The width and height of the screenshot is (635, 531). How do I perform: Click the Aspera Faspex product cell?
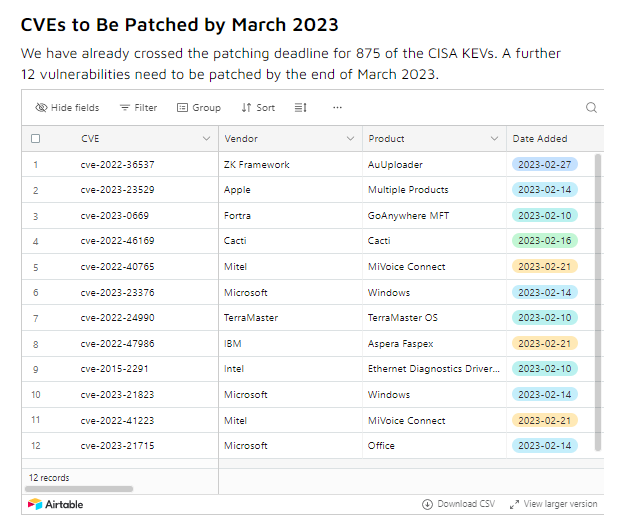point(434,343)
